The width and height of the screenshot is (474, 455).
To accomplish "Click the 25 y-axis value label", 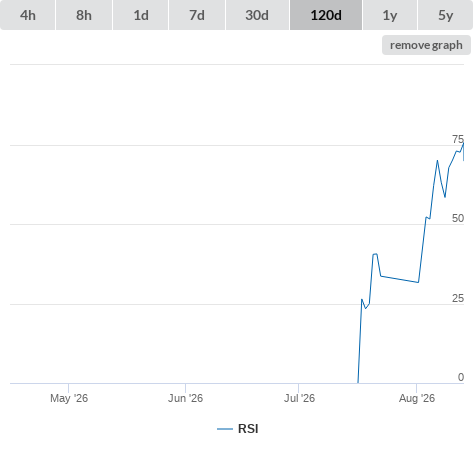I will coord(458,298).
